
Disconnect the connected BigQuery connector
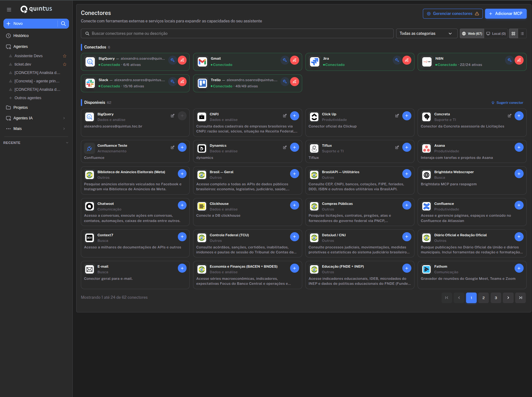point(182,60)
